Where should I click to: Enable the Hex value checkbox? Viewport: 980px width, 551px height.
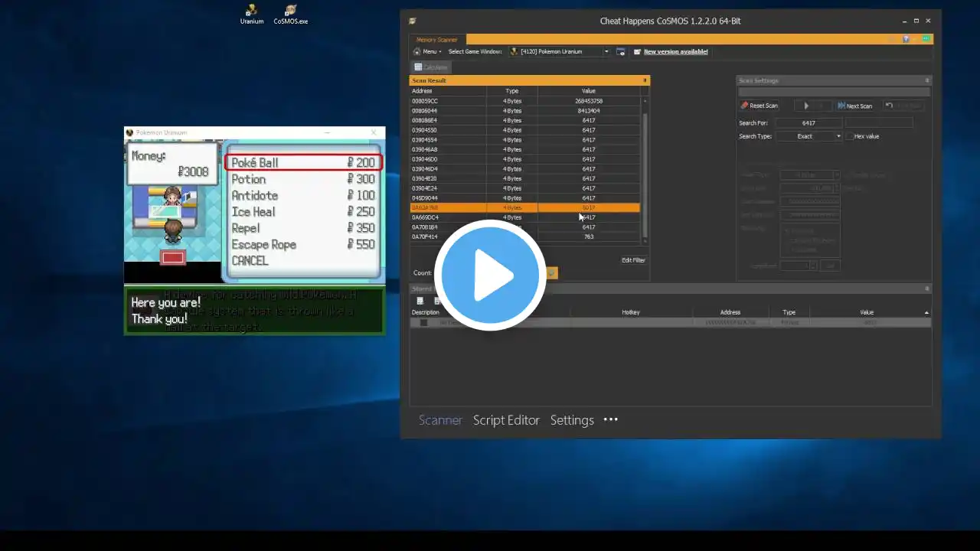850,136
